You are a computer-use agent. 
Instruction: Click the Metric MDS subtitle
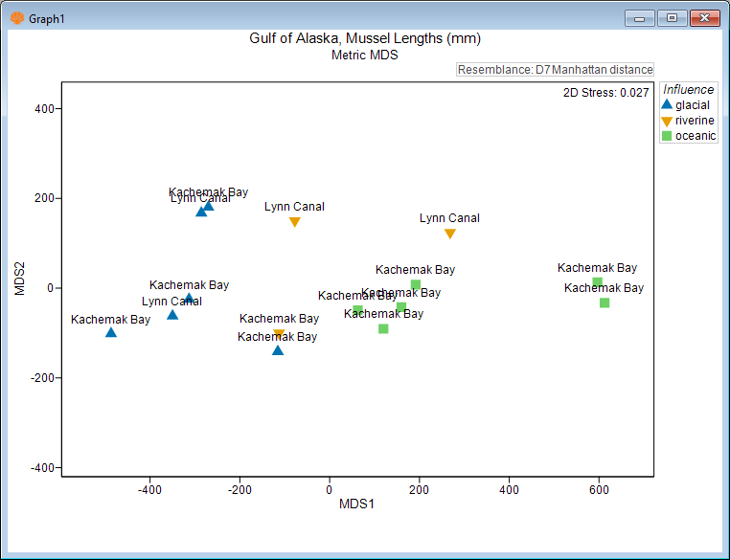(364, 55)
